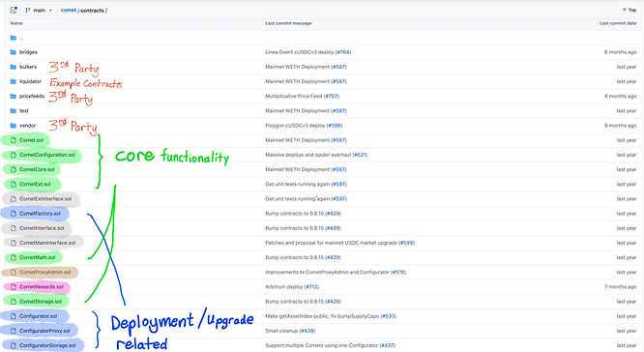Open the test folder
This screenshot has width=644, height=352.
(x=24, y=111)
